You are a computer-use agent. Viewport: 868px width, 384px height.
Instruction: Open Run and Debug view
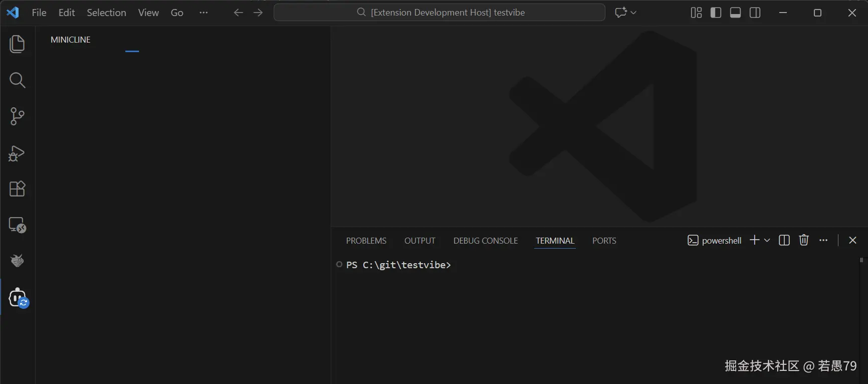tap(18, 153)
